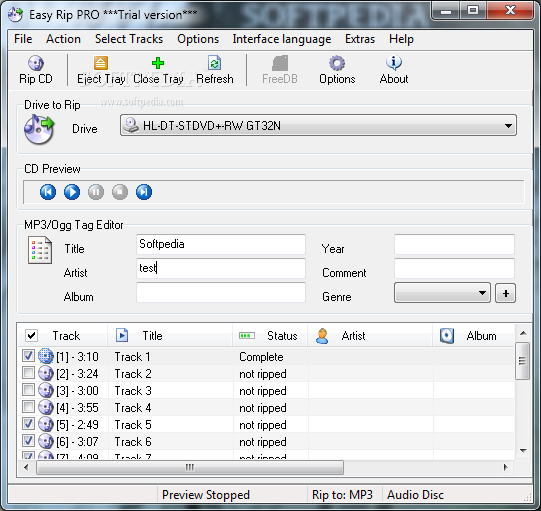Open the Extras menu
541x511 pixels.
point(360,39)
